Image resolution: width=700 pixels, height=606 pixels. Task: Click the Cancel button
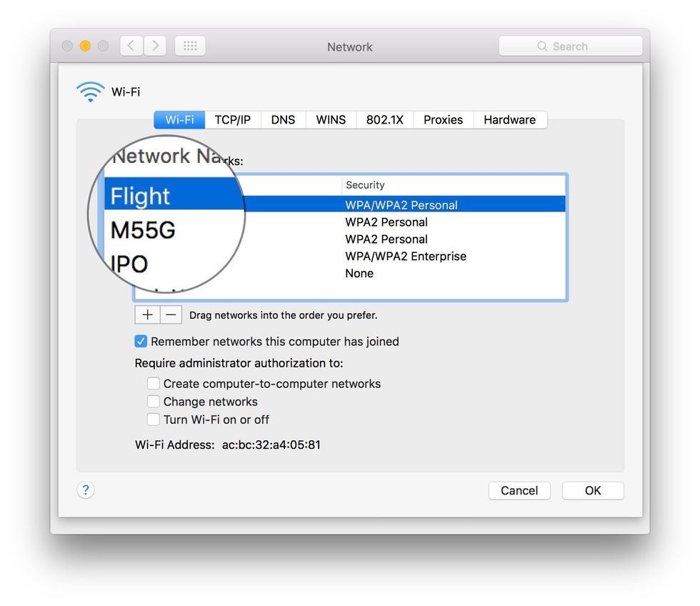pos(519,490)
